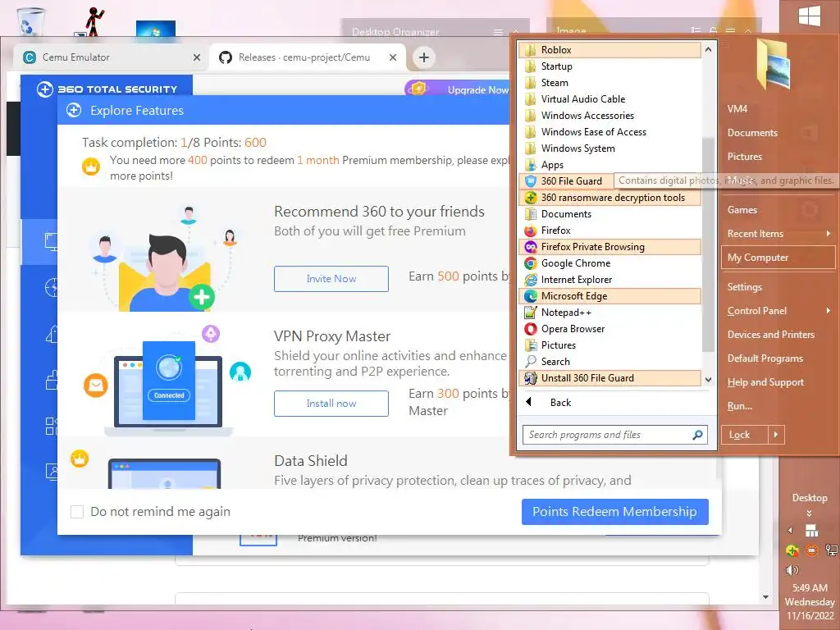This screenshot has height=630, width=840.
Task: Open VM4 user folder in start menu
Action: pos(737,109)
